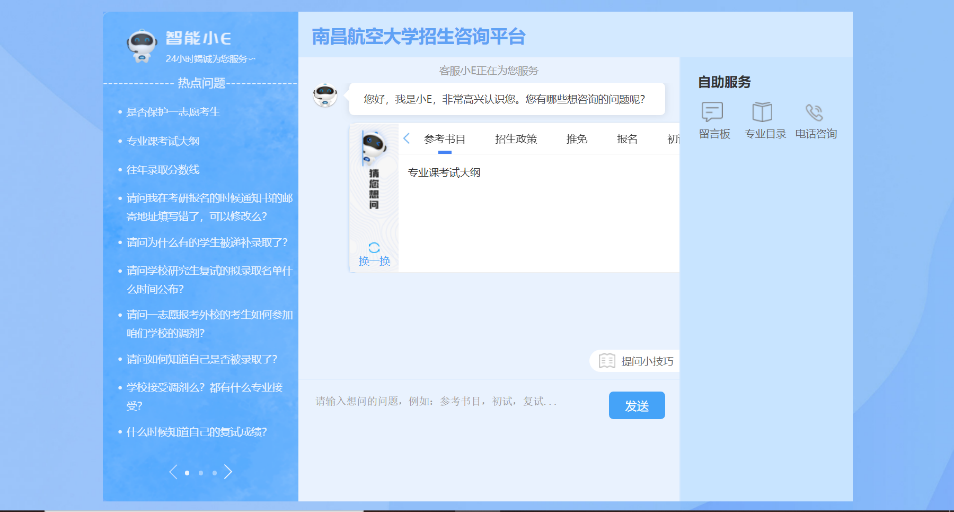Open the 提问小技巧 tips button
This screenshot has height=512, width=954.
(634, 361)
